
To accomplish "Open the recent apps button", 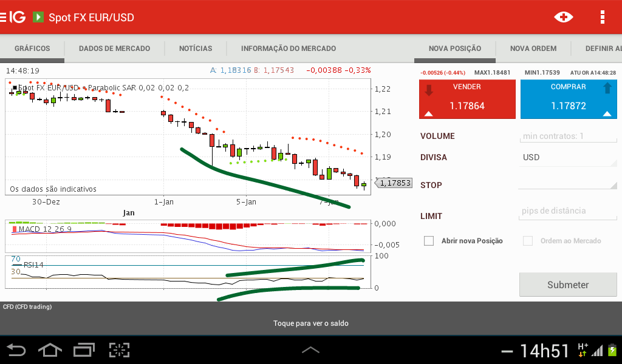I will coord(84,349).
